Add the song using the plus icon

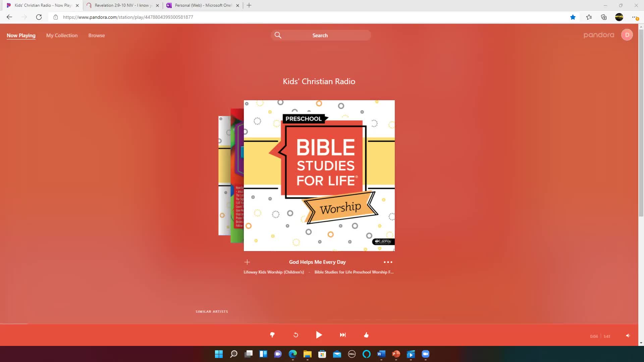247,262
